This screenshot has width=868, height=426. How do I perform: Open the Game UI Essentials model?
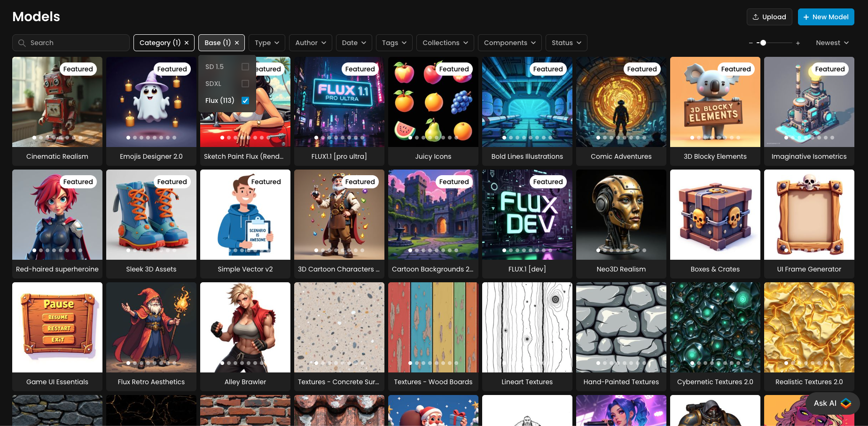[57, 337]
